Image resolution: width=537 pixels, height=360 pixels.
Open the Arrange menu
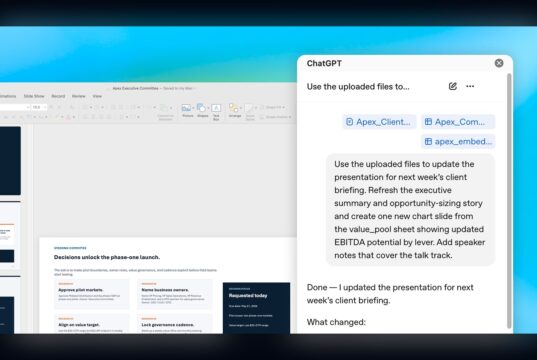coord(235,111)
